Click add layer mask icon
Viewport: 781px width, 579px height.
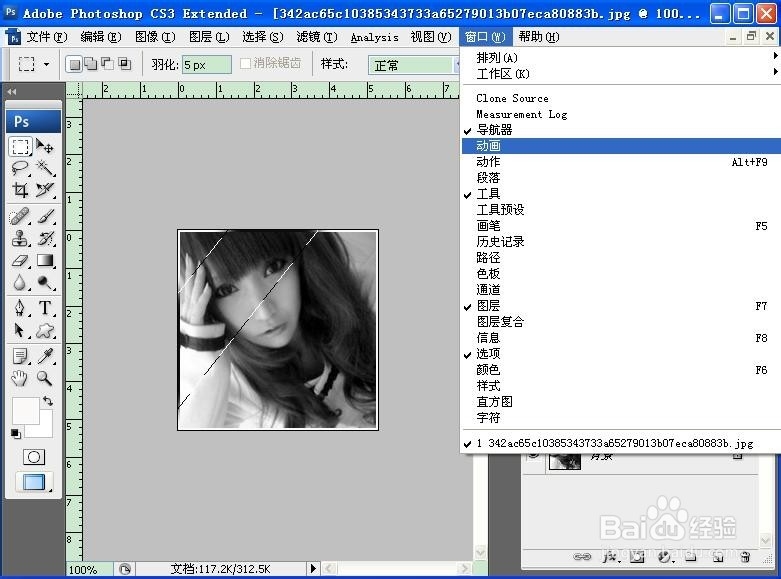[x=637, y=557]
